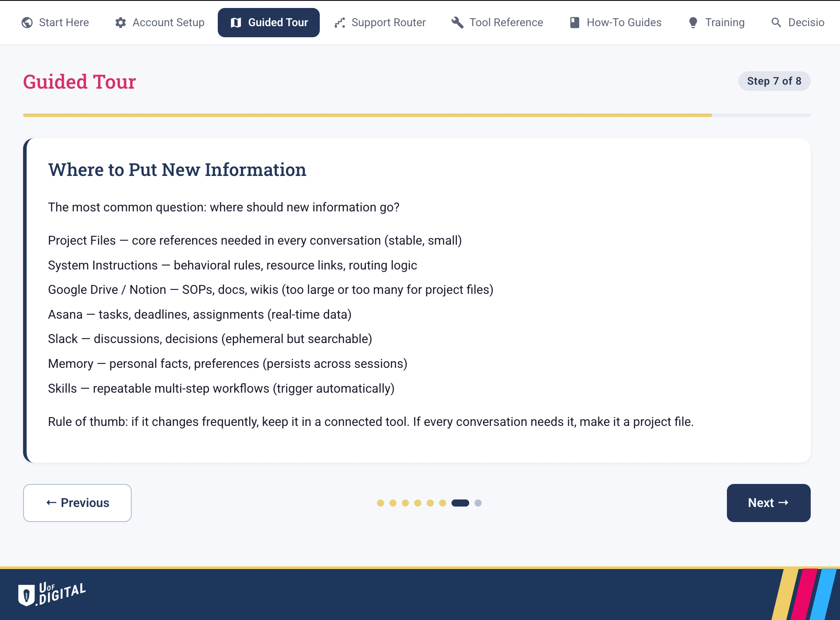Viewport: 840px width, 620px height.
Task: Click the Google Drive / Notion line
Action: (271, 290)
